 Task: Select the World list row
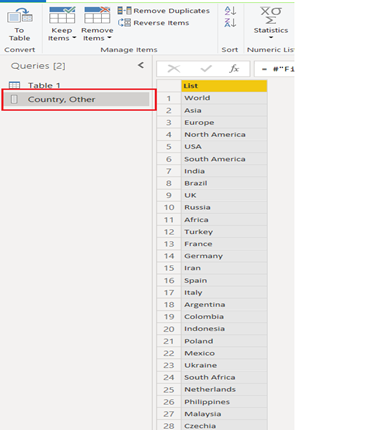click(x=224, y=98)
